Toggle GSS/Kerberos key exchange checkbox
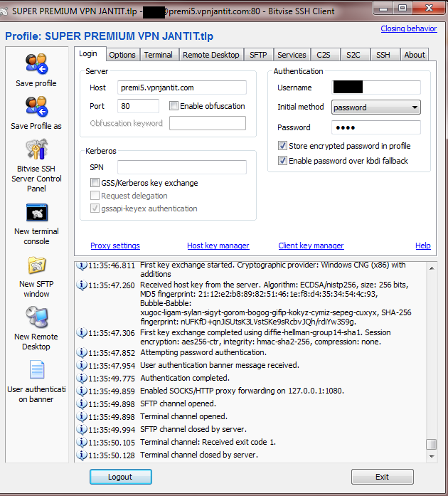The width and height of the screenshot is (448, 496). [x=95, y=183]
